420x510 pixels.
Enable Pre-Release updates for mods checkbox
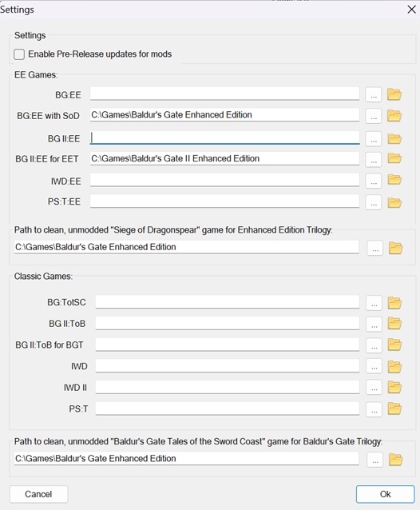click(19, 54)
